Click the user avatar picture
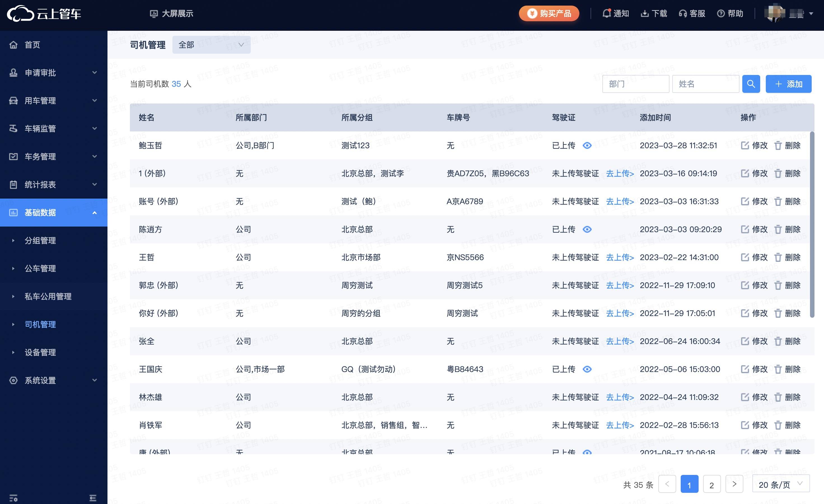824x504 pixels. [775, 14]
